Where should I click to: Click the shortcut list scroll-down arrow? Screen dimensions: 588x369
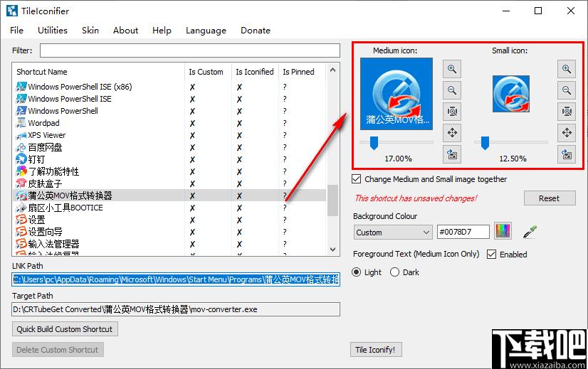point(332,249)
